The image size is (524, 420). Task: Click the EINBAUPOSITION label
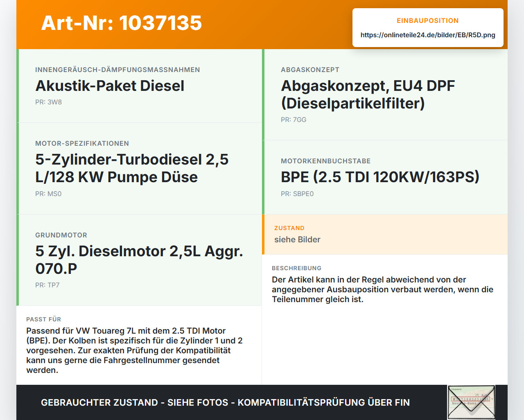pos(428,20)
